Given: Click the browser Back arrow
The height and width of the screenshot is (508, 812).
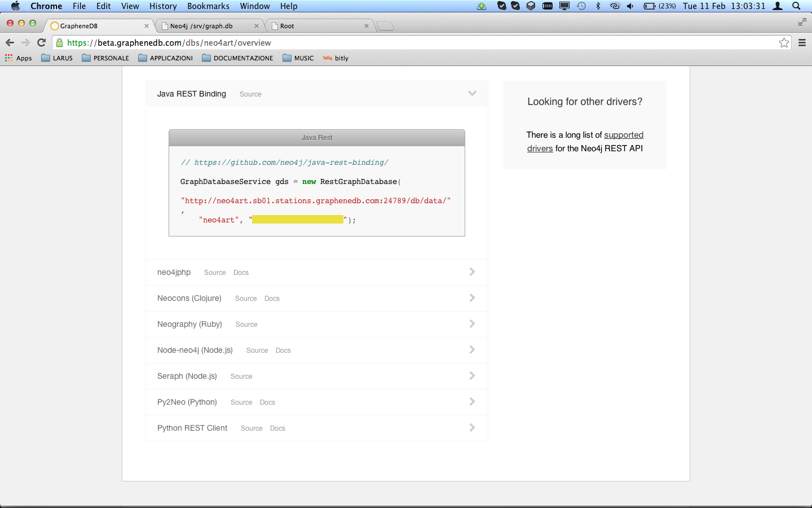Looking at the screenshot, I should pyautogui.click(x=10, y=43).
